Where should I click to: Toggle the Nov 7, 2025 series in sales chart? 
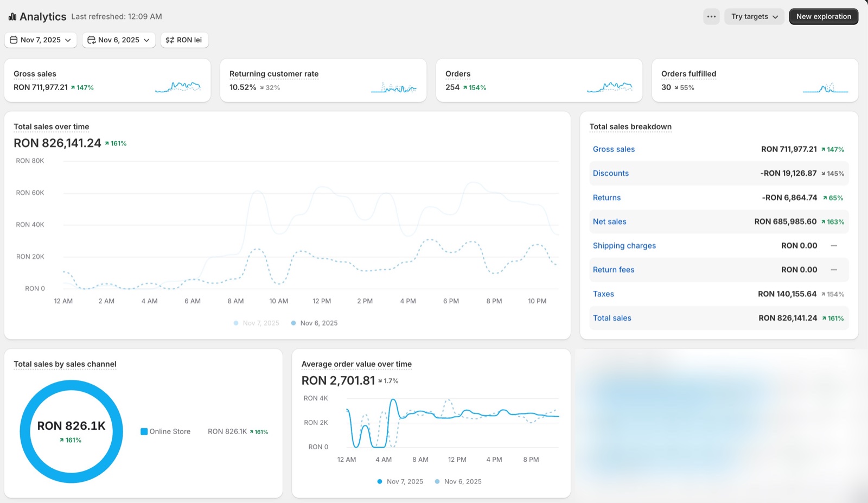tap(256, 323)
